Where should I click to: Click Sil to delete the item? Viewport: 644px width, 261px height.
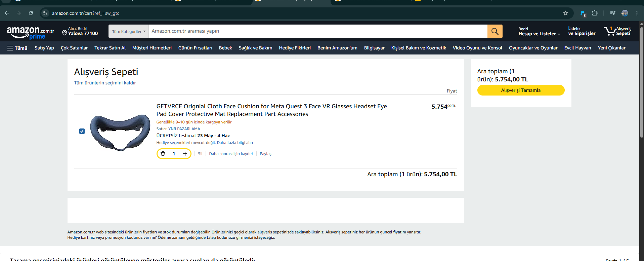pyautogui.click(x=200, y=154)
